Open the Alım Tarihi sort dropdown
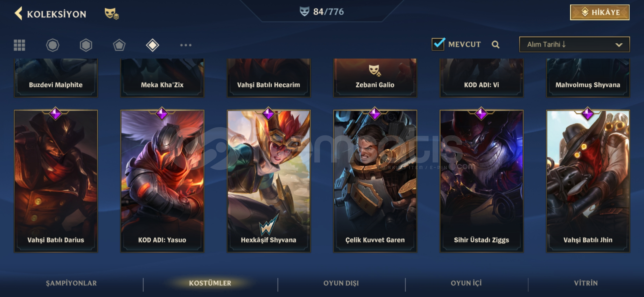 pos(574,45)
